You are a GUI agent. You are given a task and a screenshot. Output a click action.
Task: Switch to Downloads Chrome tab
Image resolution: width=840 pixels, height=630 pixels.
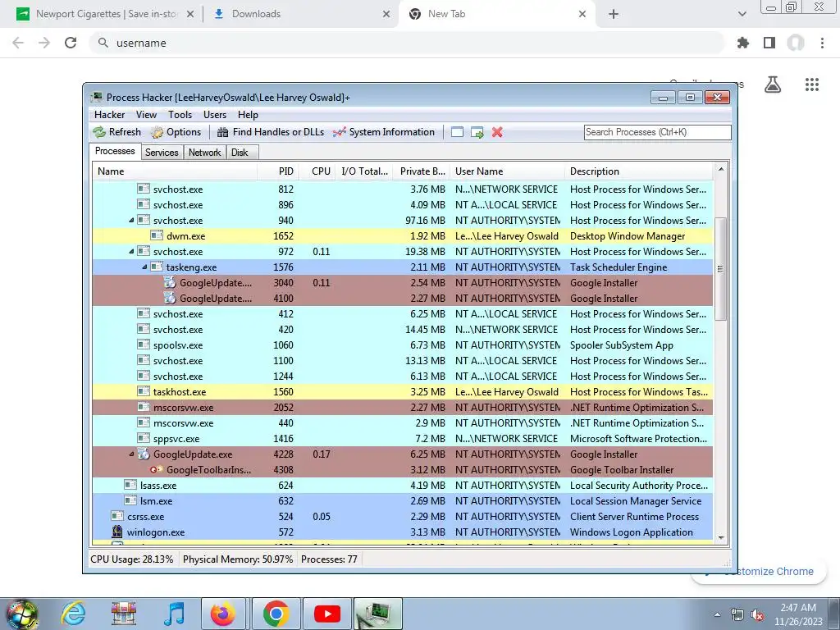(x=300, y=14)
